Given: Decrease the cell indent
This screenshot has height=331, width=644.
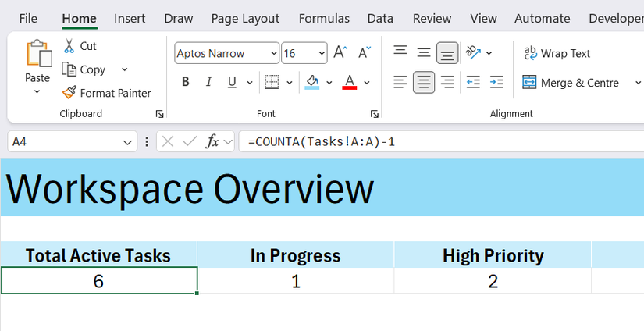Looking at the screenshot, I should (x=473, y=82).
